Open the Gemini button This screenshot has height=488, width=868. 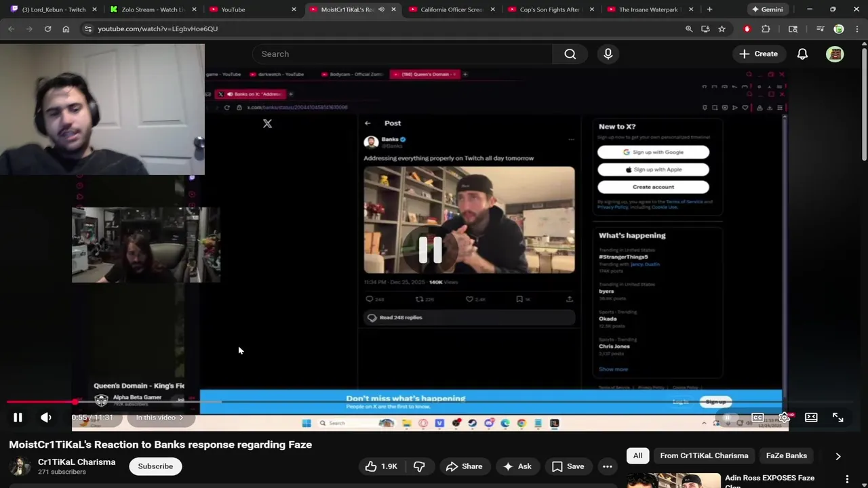coord(767,9)
